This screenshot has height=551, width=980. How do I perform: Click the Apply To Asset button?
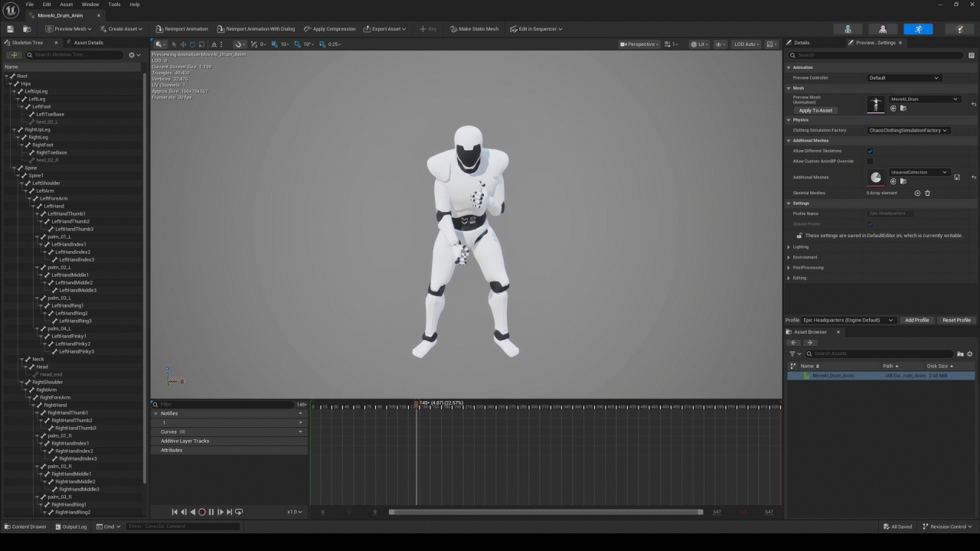tap(815, 110)
